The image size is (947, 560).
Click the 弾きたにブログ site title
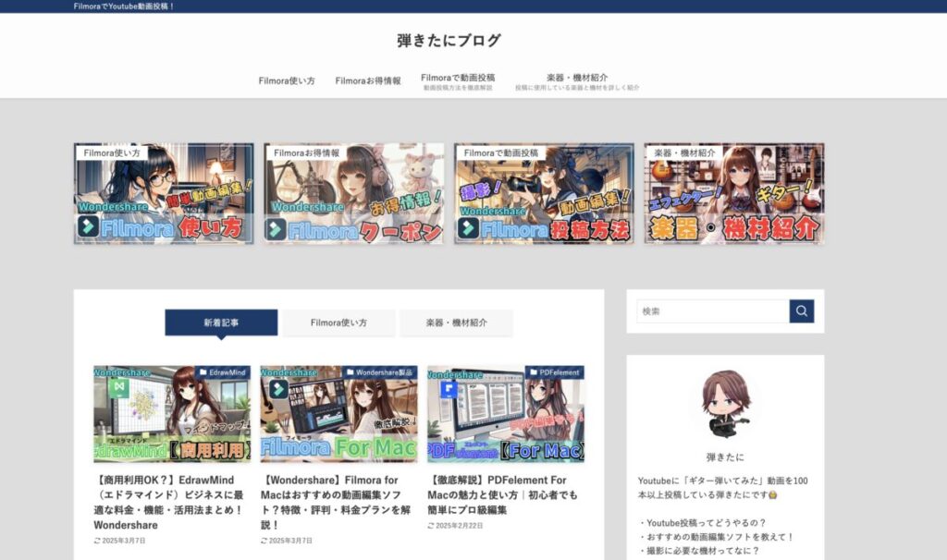coord(449,41)
